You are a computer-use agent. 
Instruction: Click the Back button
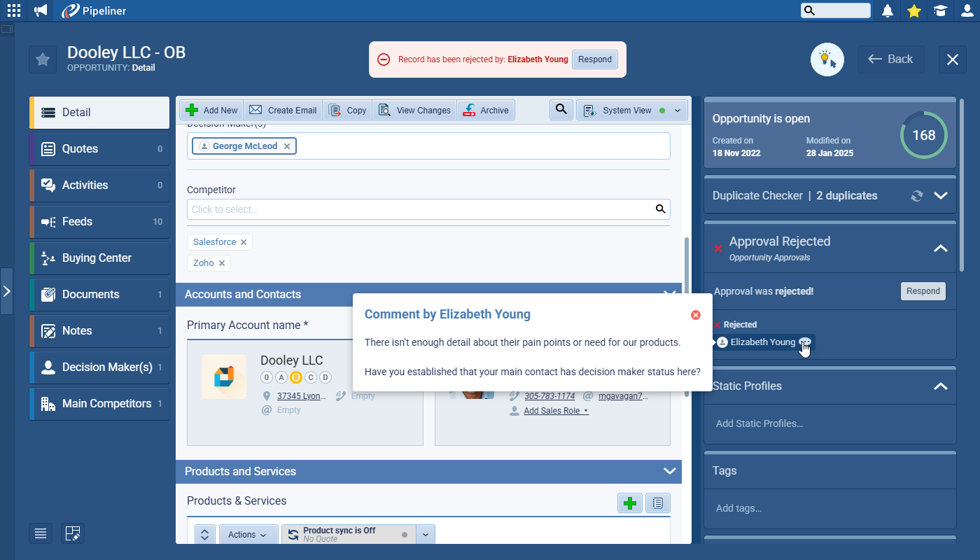[890, 59]
